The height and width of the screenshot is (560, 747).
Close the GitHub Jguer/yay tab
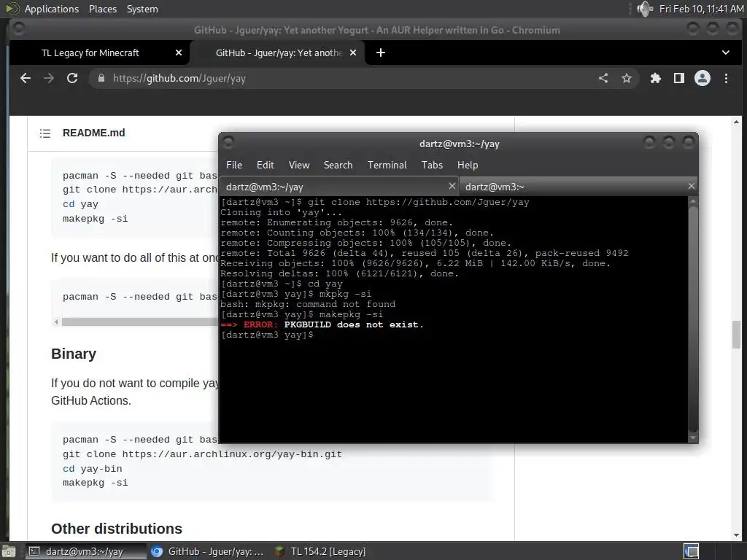(353, 52)
